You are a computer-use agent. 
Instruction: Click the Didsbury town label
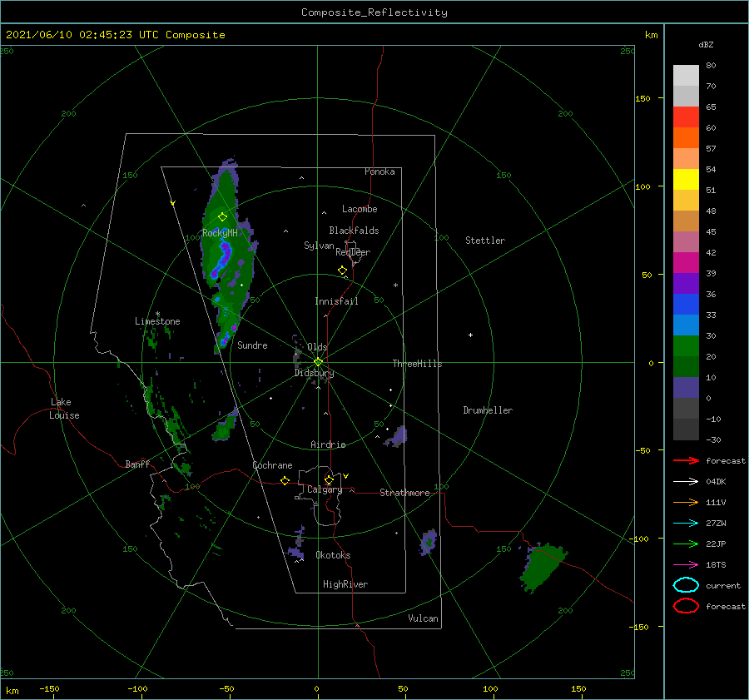coord(314,373)
